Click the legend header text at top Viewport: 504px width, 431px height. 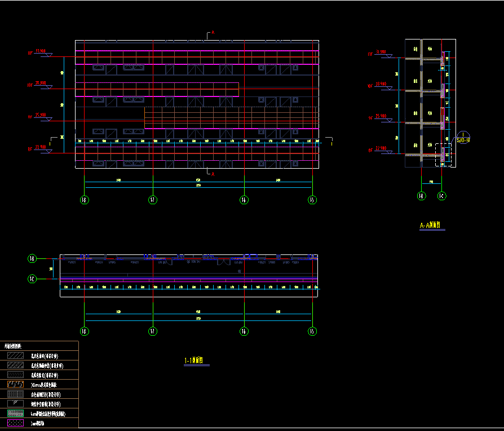13,346
